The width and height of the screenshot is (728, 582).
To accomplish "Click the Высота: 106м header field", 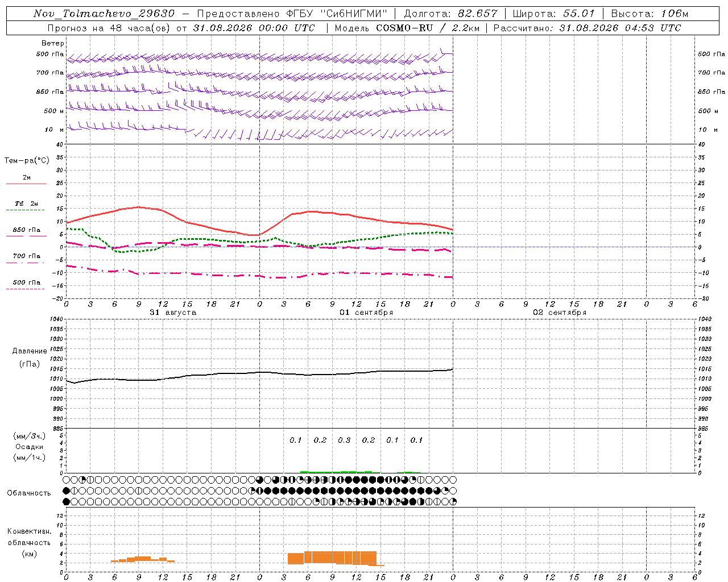I will point(650,14).
